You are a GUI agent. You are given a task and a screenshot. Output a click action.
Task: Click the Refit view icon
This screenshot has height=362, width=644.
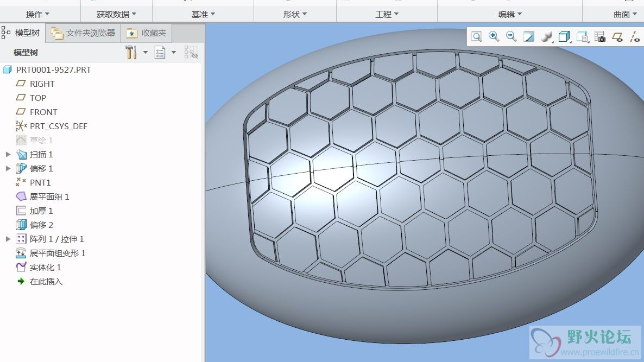476,36
